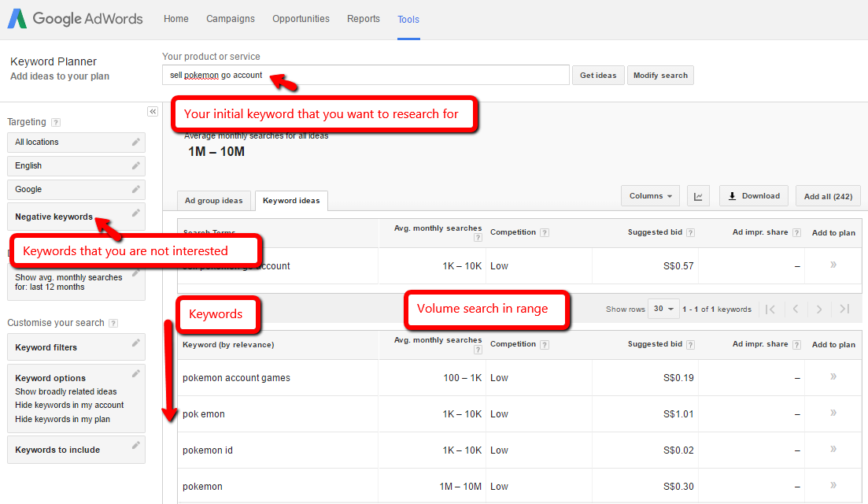Edit Keyword filters pencil icon
The image size is (868, 504).
135,343
